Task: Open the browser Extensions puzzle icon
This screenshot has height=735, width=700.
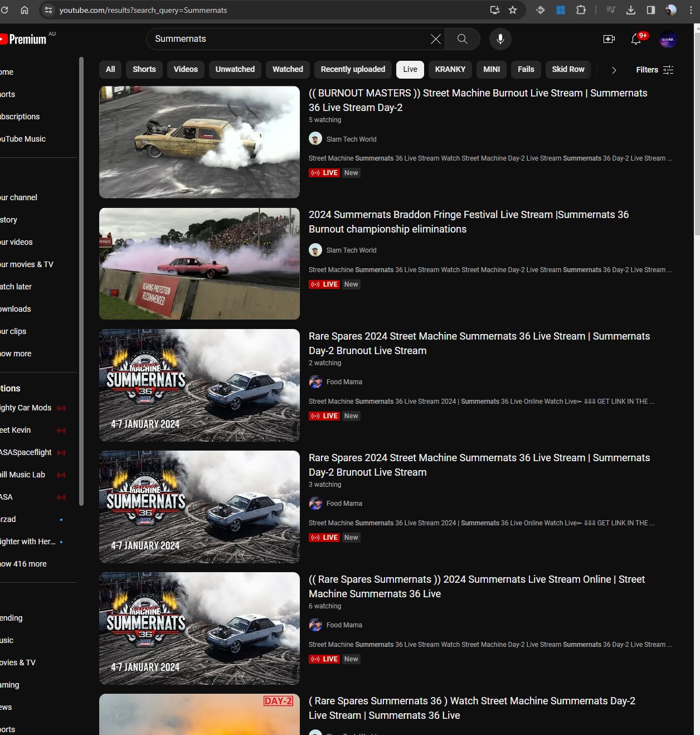Action: pos(581,10)
